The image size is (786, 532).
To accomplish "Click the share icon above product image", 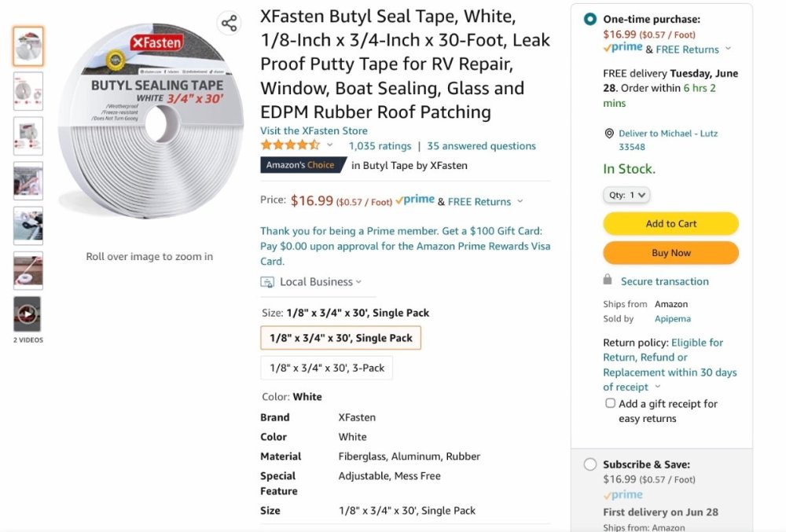I will pyautogui.click(x=229, y=24).
